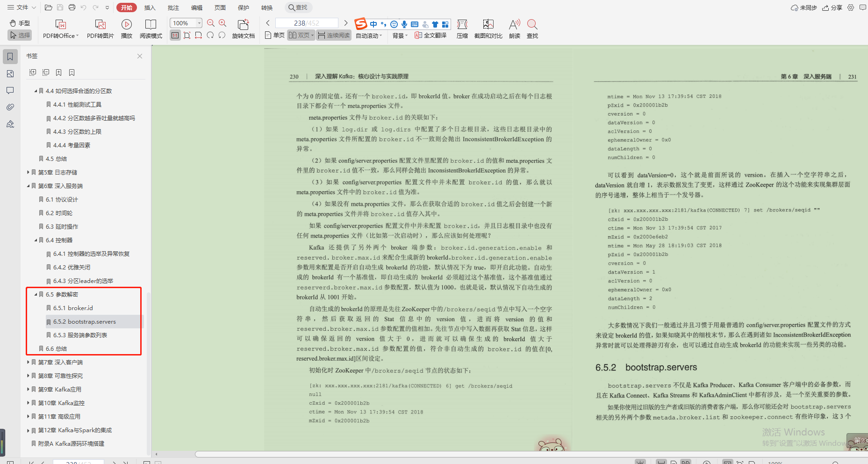Open the 文件 file menu
This screenshot has height=464, width=868.
22,7
